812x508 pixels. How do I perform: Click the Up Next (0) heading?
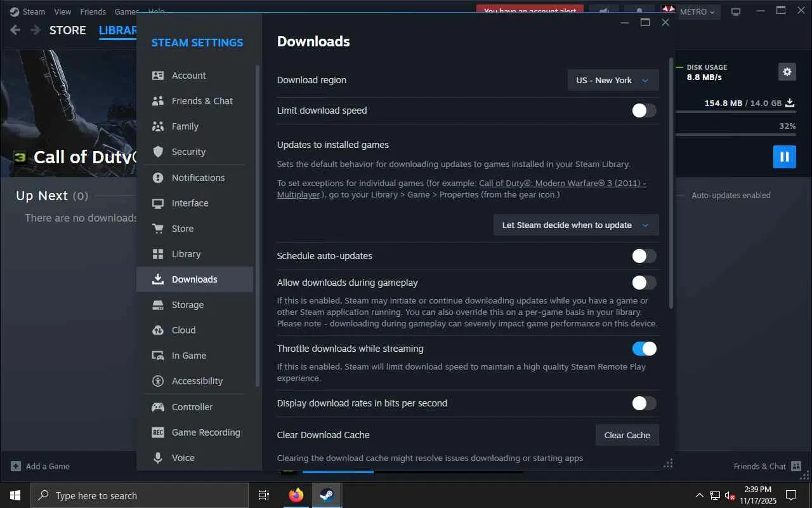click(52, 196)
